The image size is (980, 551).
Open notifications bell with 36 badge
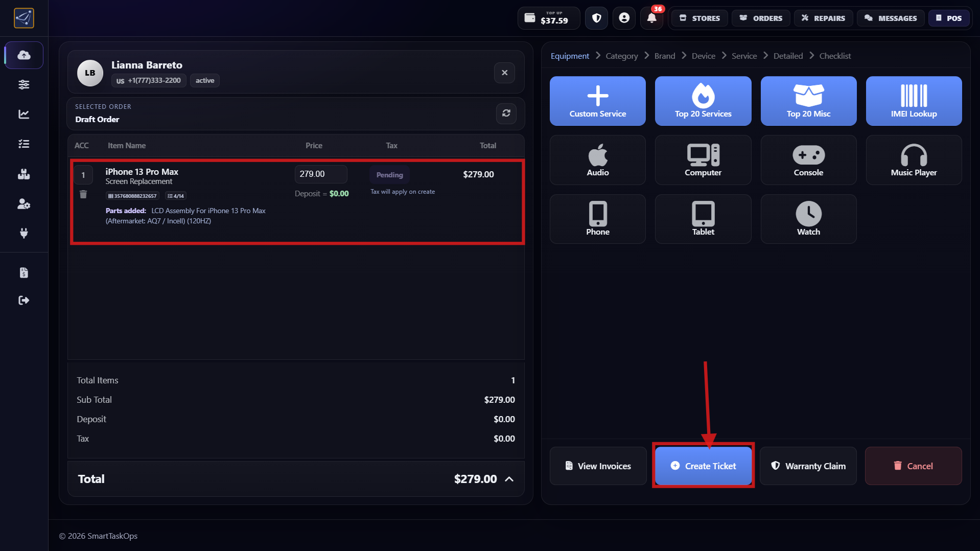point(652,18)
